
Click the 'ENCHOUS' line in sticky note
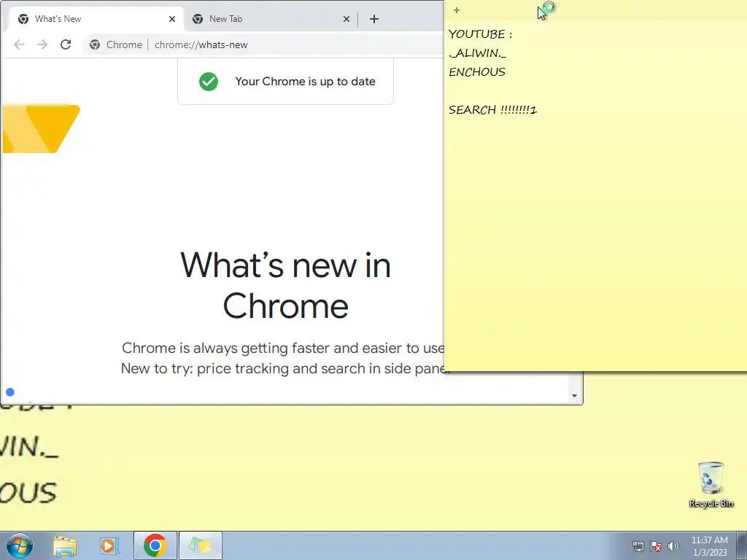pyautogui.click(x=477, y=72)
